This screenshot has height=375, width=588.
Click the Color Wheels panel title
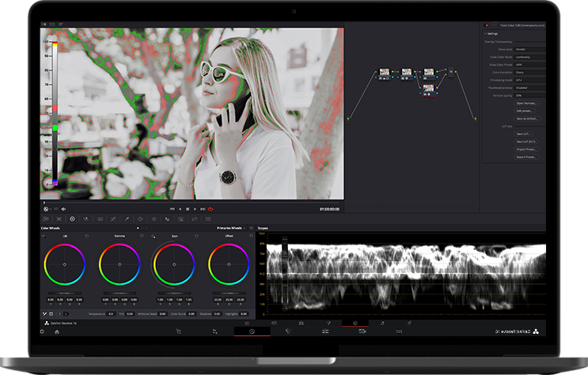(51, 228)
